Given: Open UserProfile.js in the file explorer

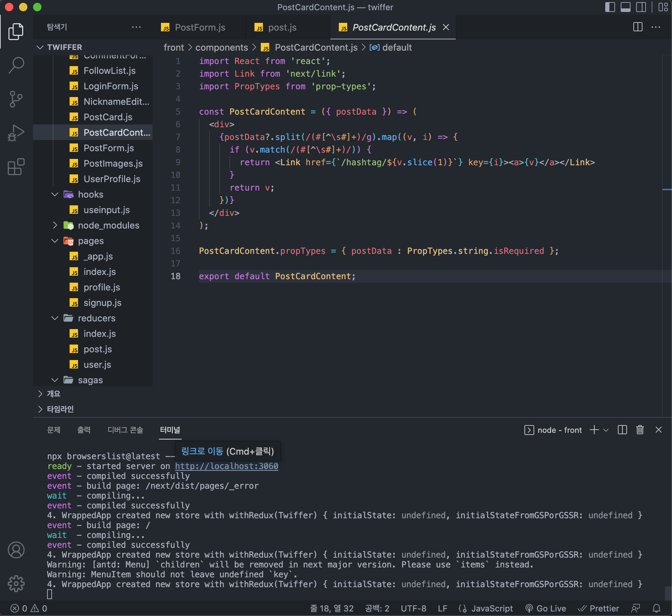Looking at the screenshot, I should coord(112,179).
